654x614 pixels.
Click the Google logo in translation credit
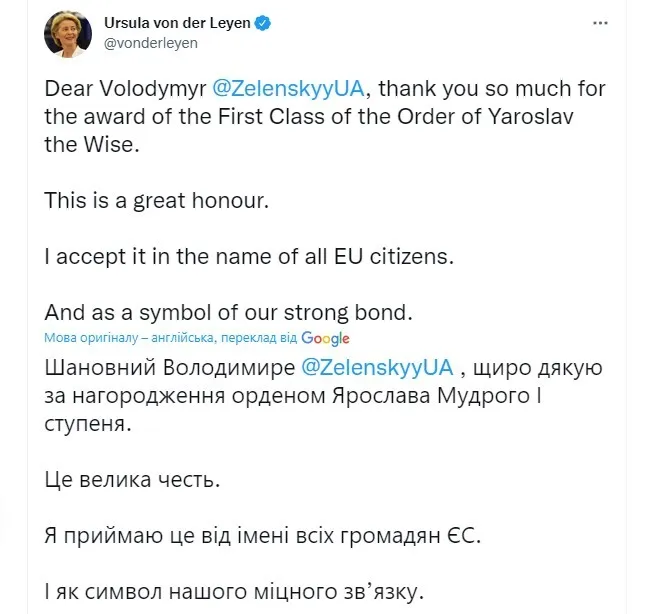click(325, 338)
